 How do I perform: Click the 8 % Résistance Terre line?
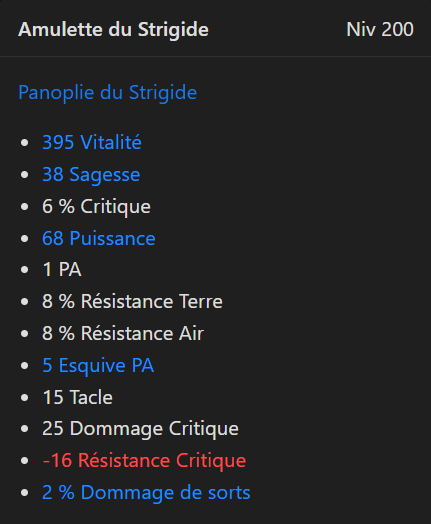(x=132, y=301)
